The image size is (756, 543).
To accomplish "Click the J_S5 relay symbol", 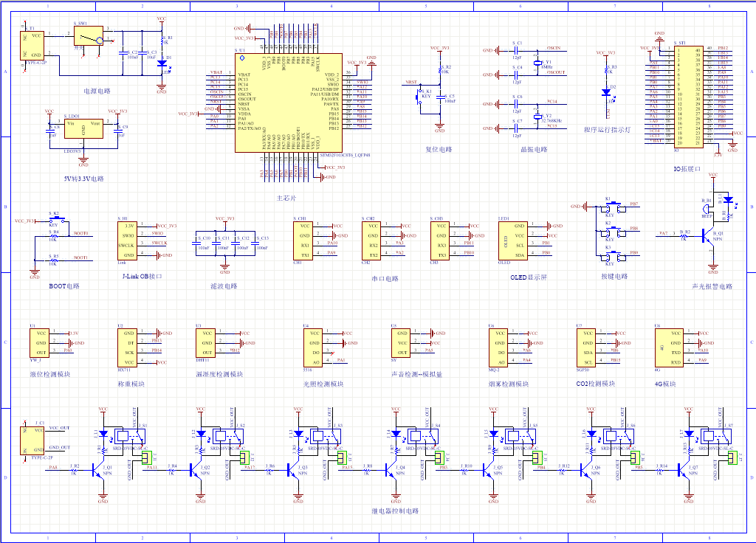I will click(520, 436).
